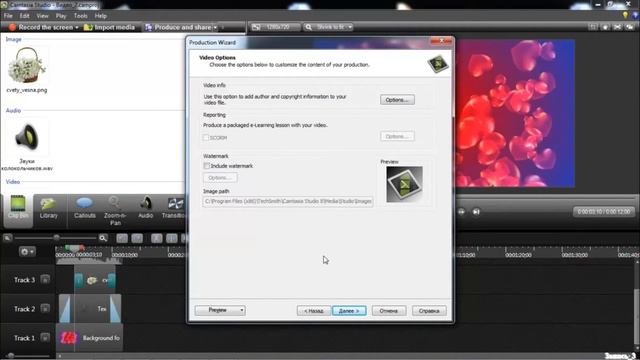Viewport: 640px width, 360px height.
Task: Toggle the Track 2 lock
Action: point(45,309)
